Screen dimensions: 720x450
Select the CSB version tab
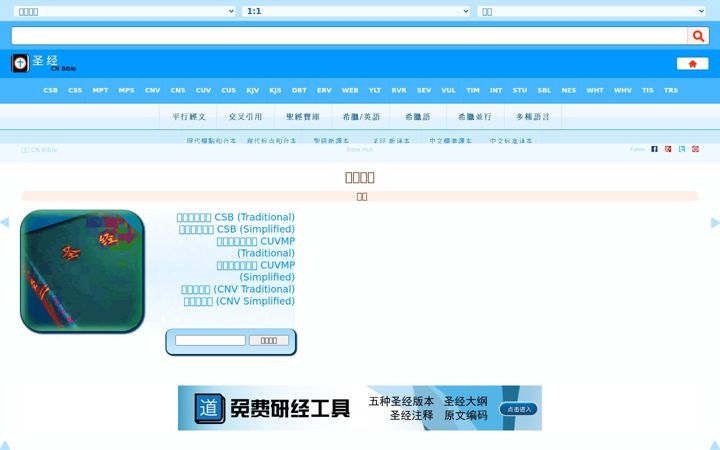click(x=51, y=90)
